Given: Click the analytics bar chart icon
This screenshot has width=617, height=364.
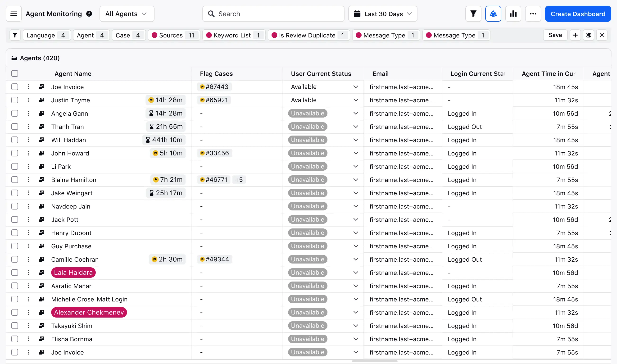Looking at the screenshot, I should pos(513,14).
